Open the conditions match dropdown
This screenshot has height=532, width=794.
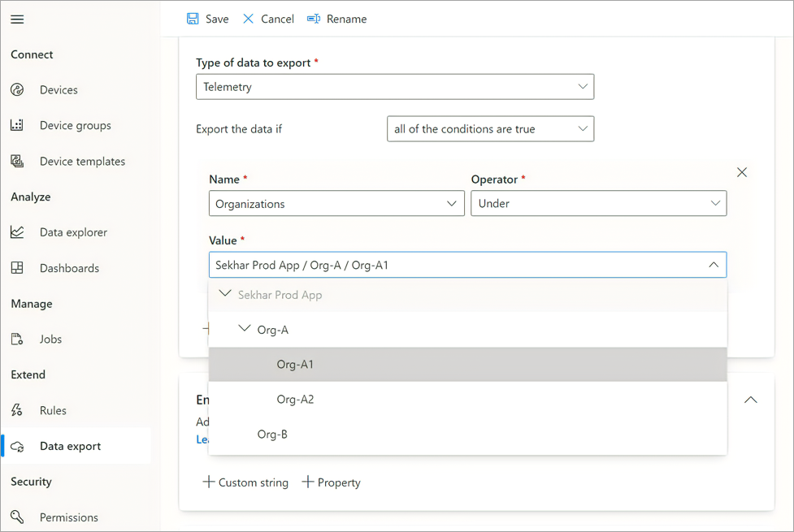click(x=490, y=129)
